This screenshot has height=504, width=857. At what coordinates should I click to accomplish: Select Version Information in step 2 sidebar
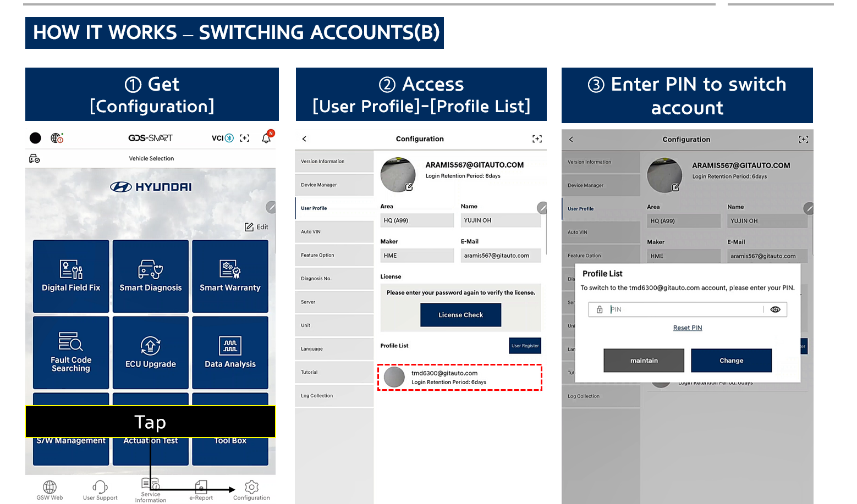click(x=334, y=162)
